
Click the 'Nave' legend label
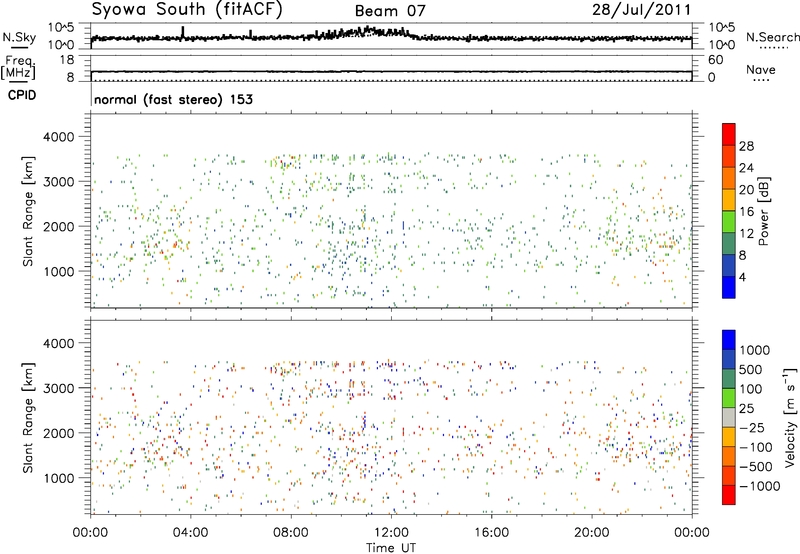click(x=761, y=70)
